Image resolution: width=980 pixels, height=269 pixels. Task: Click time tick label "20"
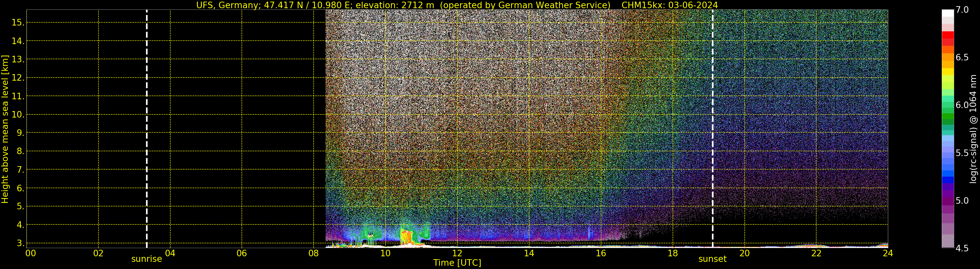[x=745, y=253]
